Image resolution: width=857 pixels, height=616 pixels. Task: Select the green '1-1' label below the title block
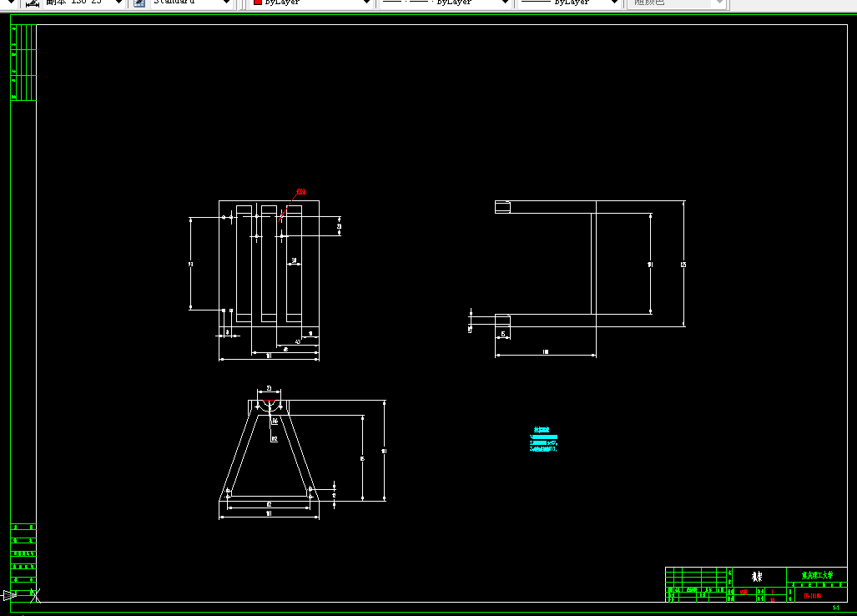[835, 608]
